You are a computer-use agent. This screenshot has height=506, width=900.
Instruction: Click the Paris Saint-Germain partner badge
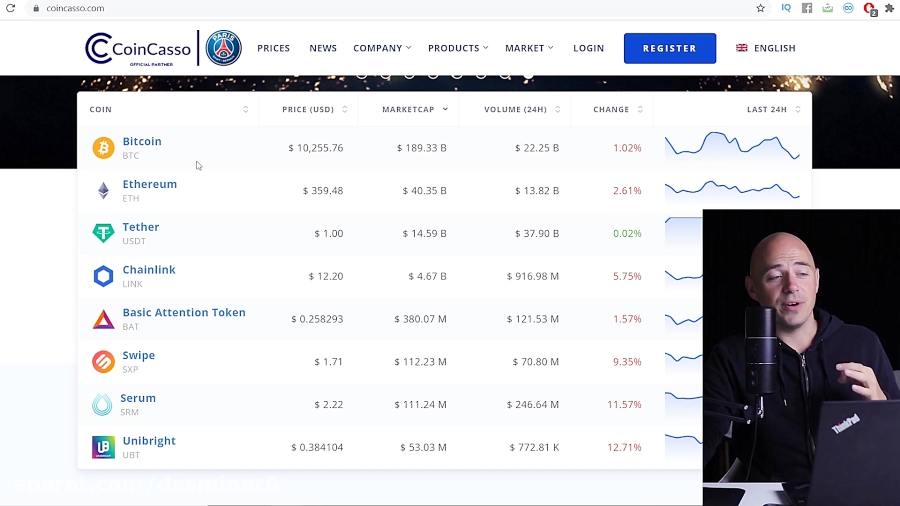coord(223,48)
